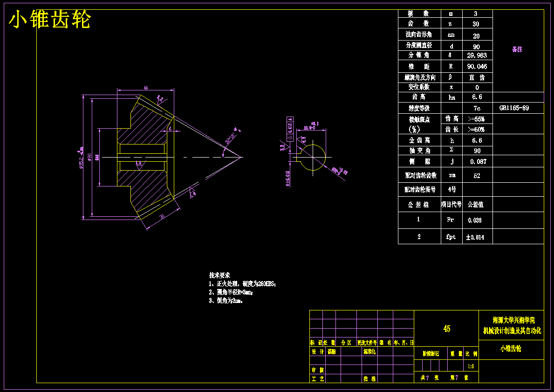Select the 32°18' cone angle dimension

tap(230, 138)
